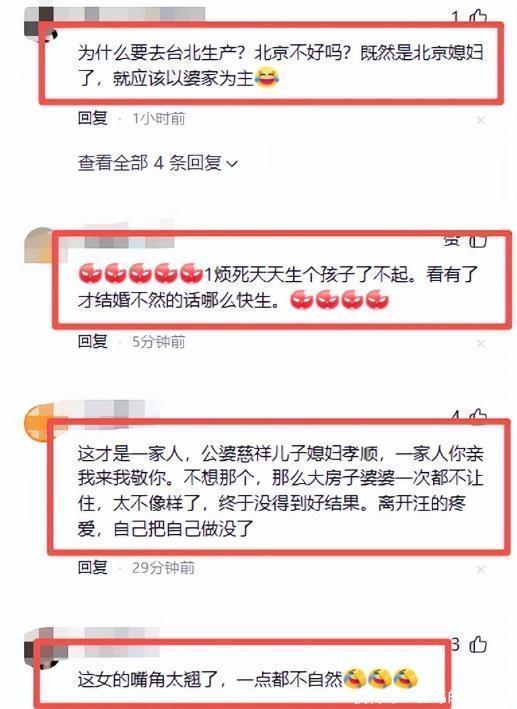Screen dimensions: 517x709
Task: Dismiss the comment posted 5分钟前
Action: tap(480, 344)
